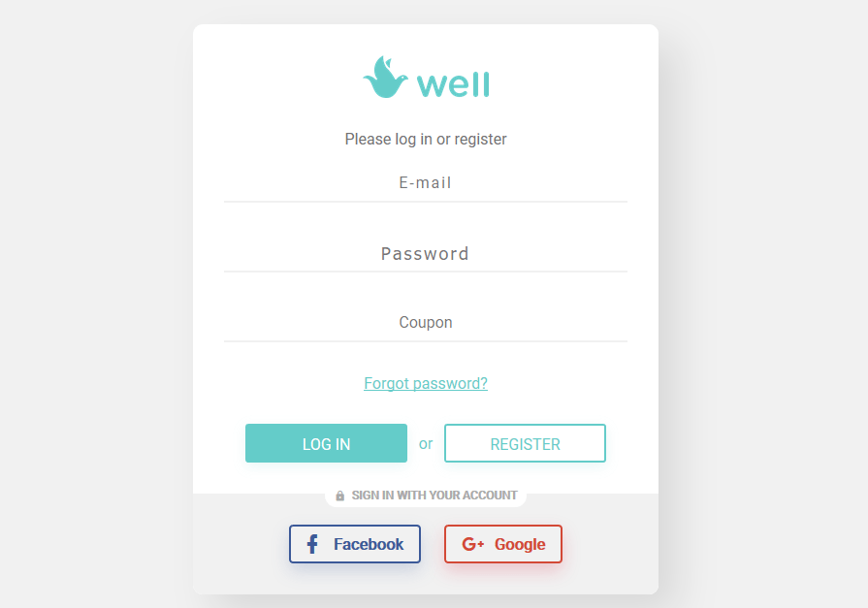Open the 'Forgot password?' link
The height and width of the screenshot is (608, 868).
(426, 383)
